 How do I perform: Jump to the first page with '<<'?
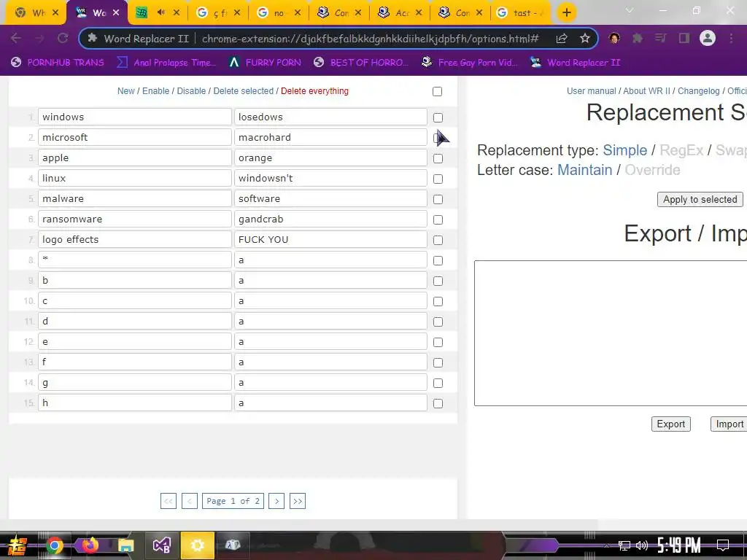click(x=169, y=501)
